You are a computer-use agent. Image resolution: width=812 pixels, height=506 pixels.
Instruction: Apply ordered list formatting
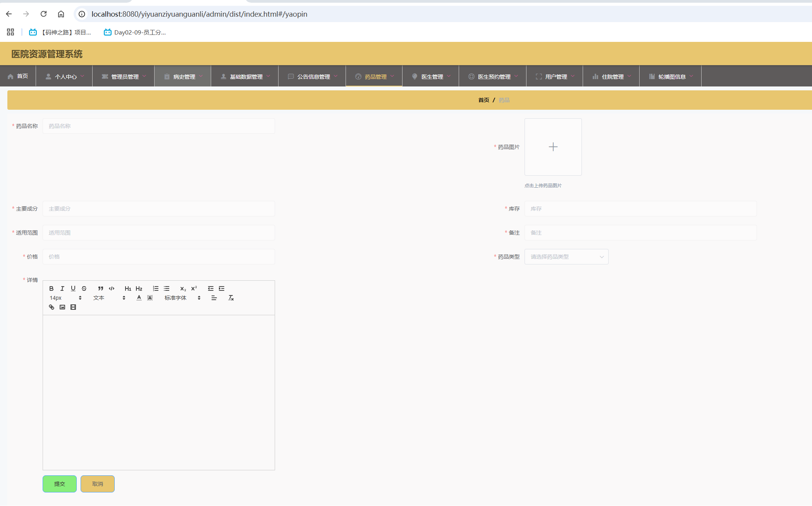pos(156,288)
